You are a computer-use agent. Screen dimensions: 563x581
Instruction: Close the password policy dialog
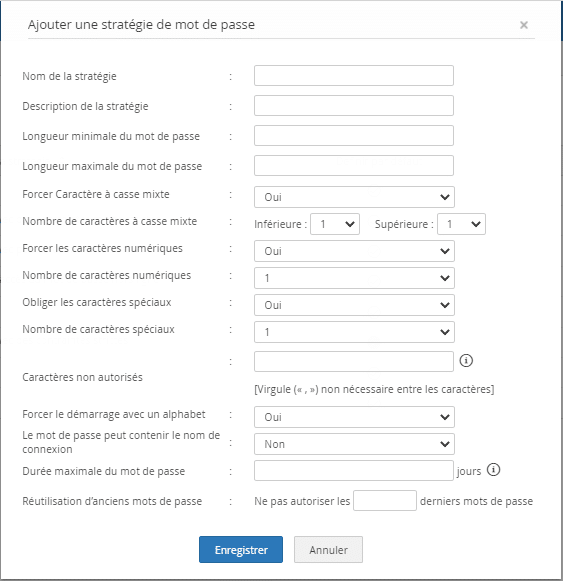tap(524, 25)
